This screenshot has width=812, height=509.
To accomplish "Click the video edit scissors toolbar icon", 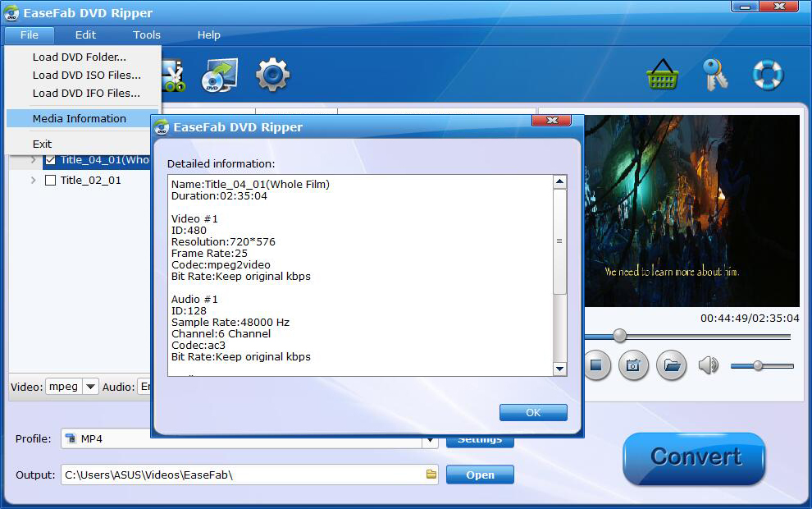I will point(174,76).
